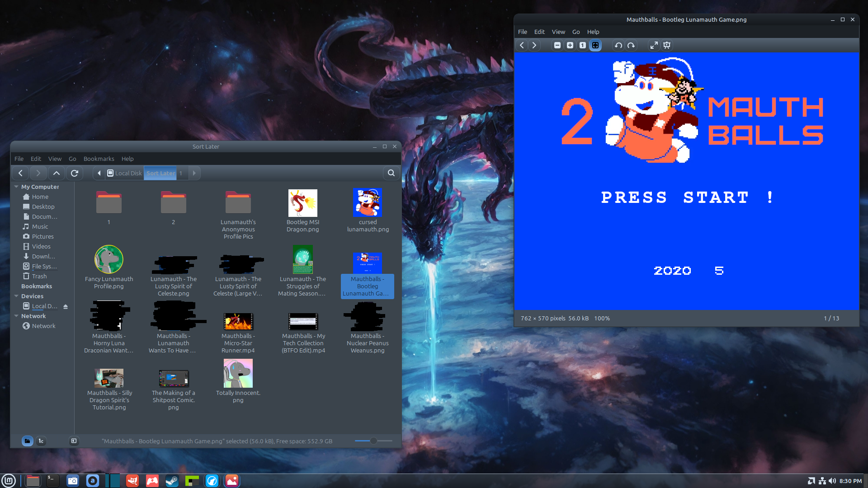Collapse the My Computer sidebar section
Image resolution: width=868 pixels, height=488 pixels.
16,187
